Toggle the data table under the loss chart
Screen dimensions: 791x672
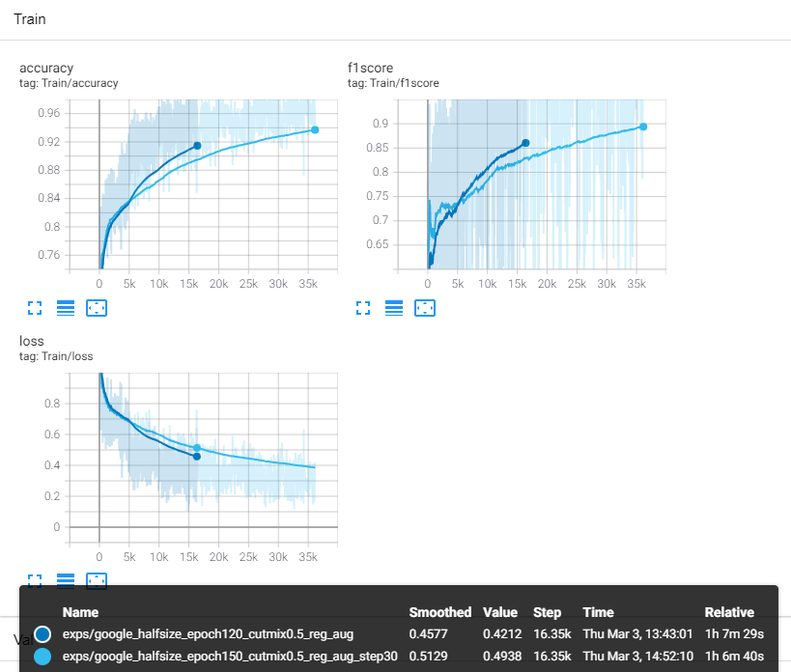click(x=66, y=580)
